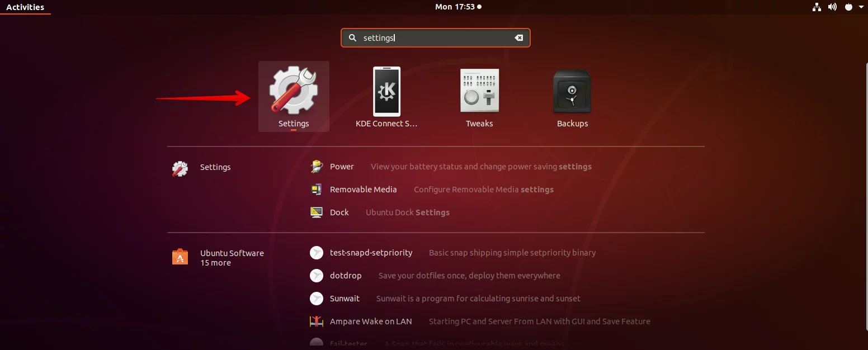Click the 'Backups' label under the icon

tap(572, 124)
